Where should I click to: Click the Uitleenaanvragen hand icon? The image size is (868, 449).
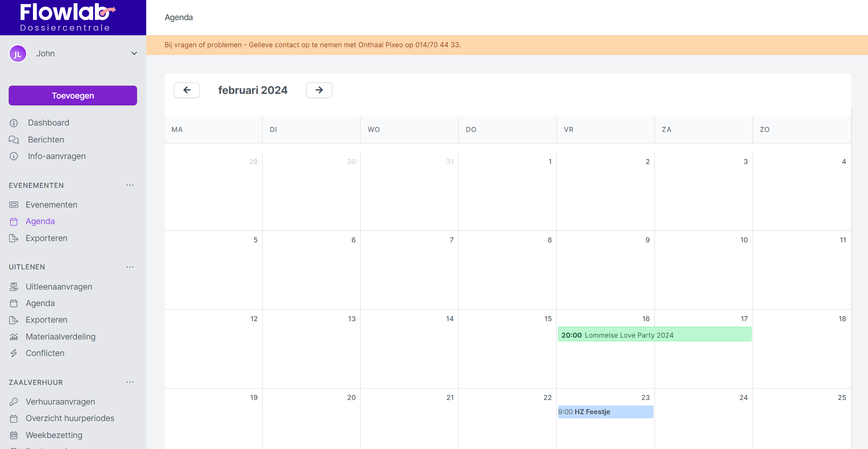pos(14,287)
